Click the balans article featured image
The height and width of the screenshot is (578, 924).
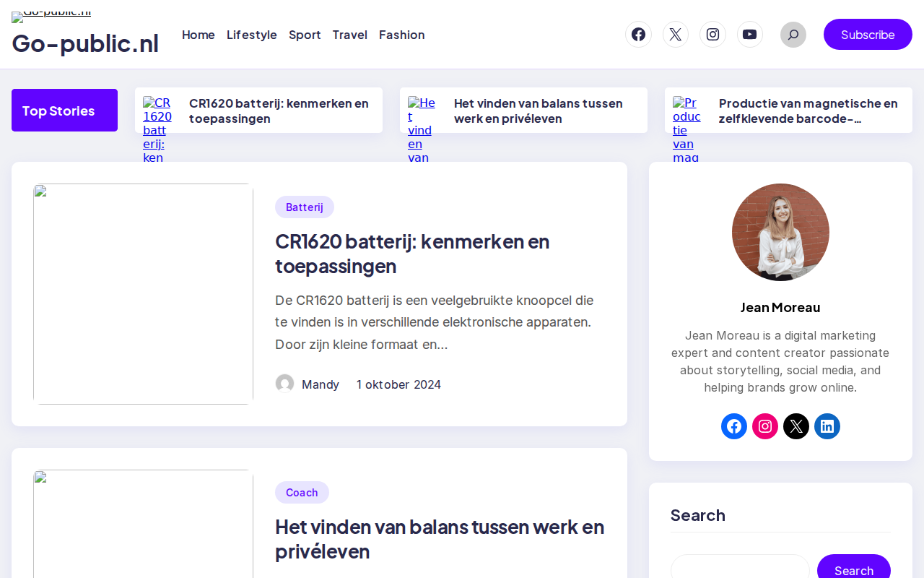coord(143,524)
